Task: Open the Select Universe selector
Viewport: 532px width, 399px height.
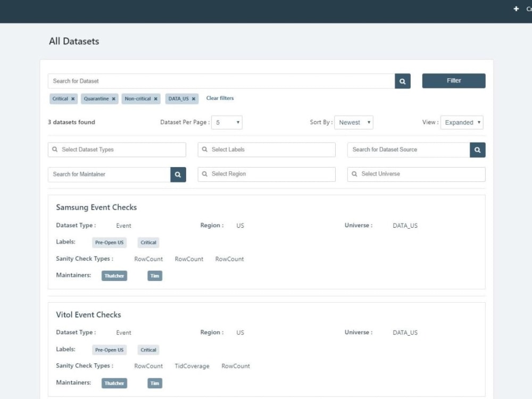Action: (417, 174)
